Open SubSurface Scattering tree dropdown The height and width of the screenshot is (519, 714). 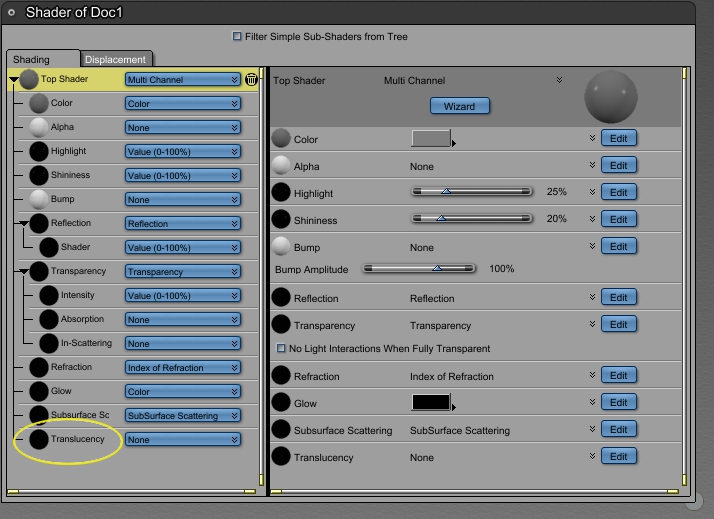[183, 416]
